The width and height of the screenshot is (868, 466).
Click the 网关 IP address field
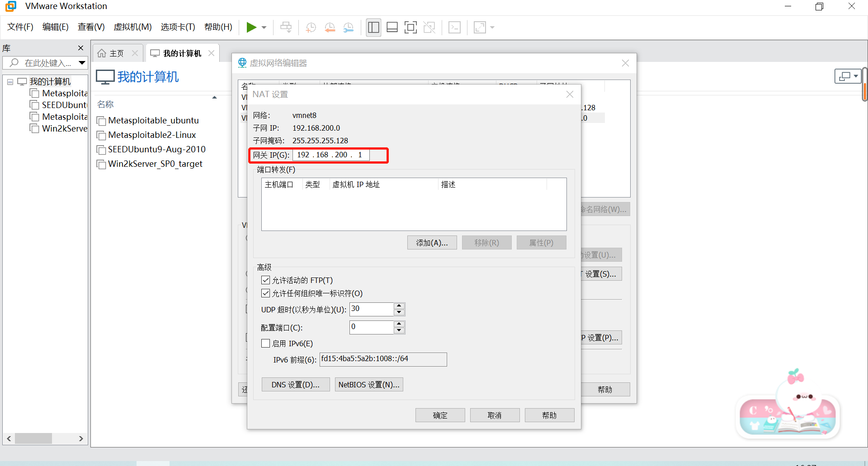(x=331, y=155)
